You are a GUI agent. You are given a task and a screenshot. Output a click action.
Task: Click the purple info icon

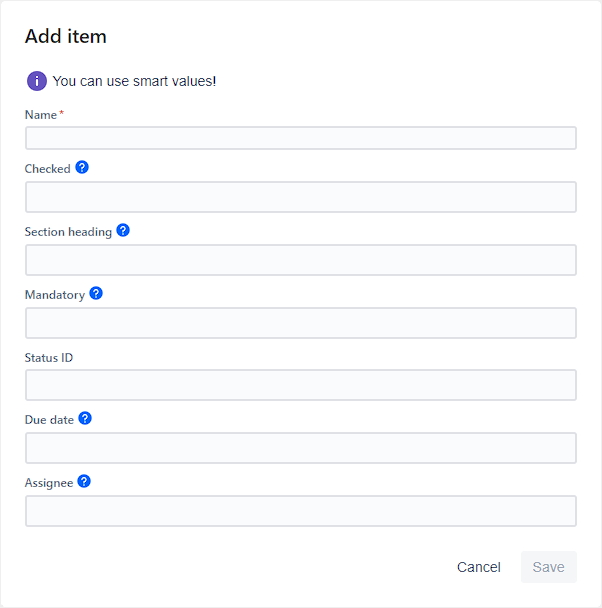pyautogui.click(x=37, y=81)
